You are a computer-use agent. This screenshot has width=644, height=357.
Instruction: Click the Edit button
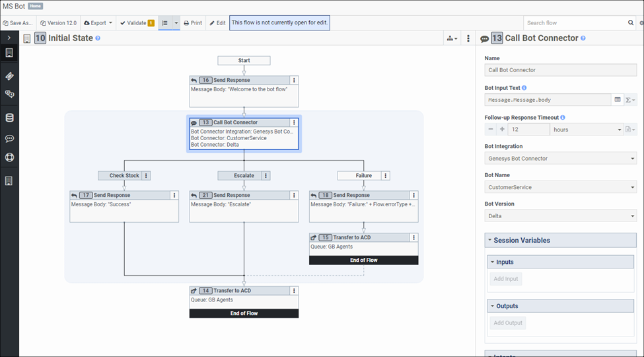tap(217, 23)
